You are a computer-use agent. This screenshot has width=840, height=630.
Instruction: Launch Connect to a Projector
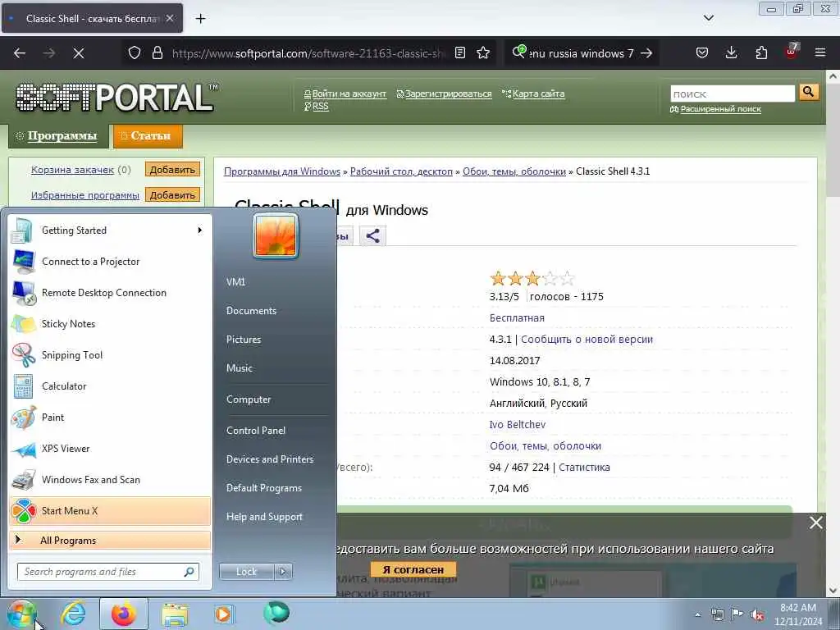click(110, 262)
